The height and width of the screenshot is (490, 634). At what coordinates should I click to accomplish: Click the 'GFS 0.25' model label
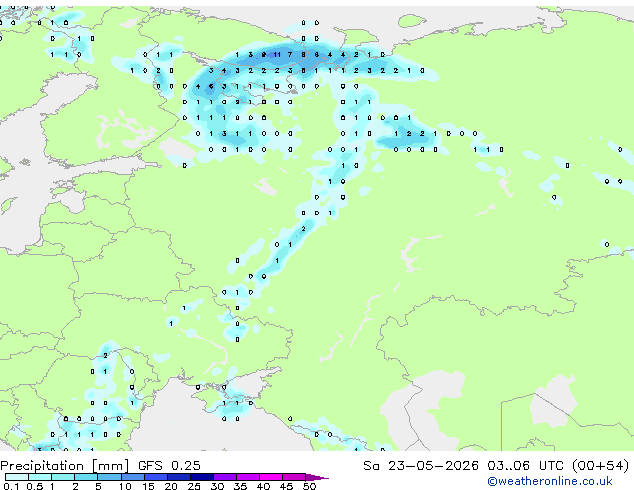coord(169,466)
